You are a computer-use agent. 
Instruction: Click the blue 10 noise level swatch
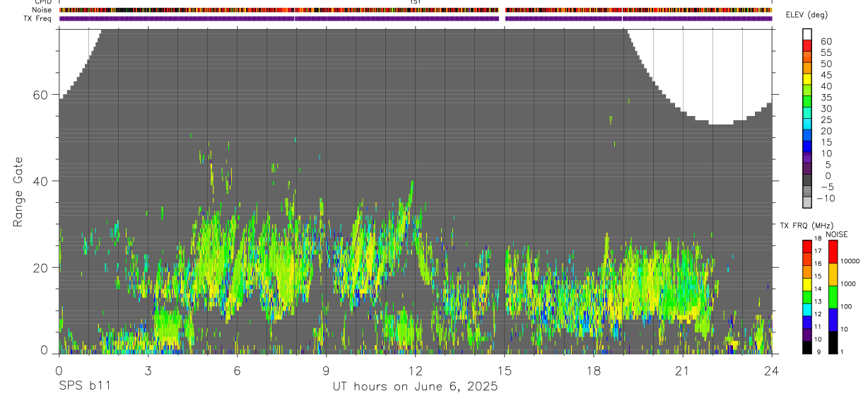click(x=833, y=320)
